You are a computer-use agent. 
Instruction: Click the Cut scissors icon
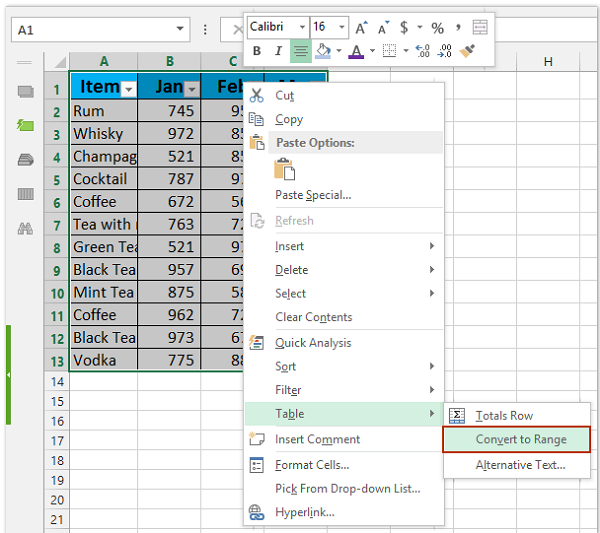pyautogui.click(x=256, y=95)
